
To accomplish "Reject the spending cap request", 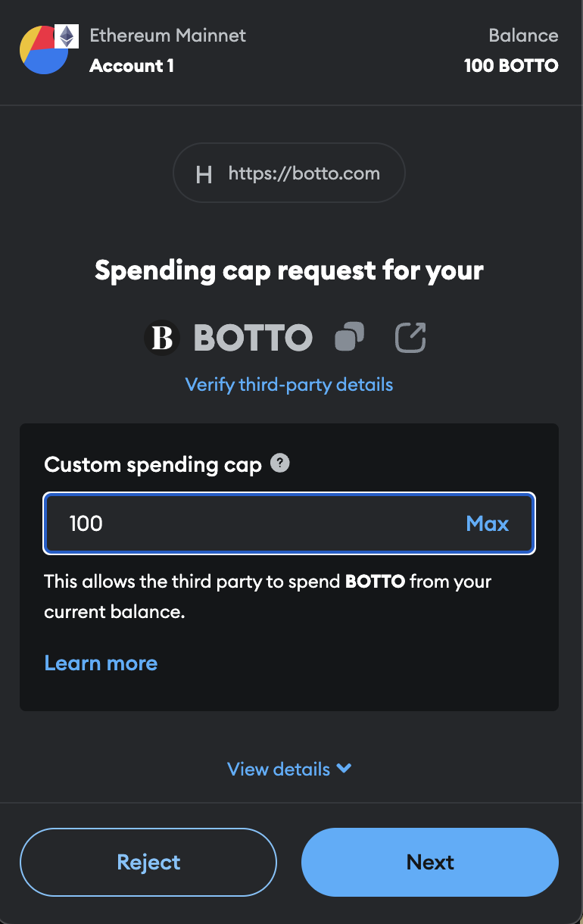I will (148, 862).
